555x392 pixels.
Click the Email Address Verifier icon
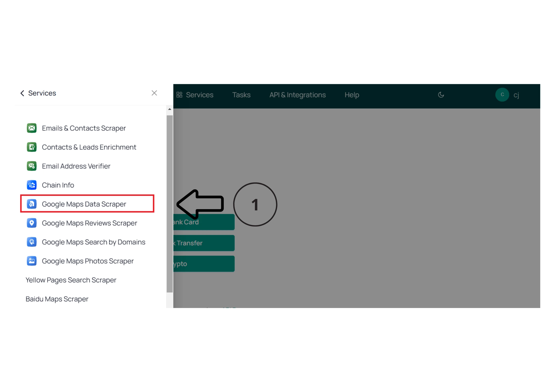(32, 166)
